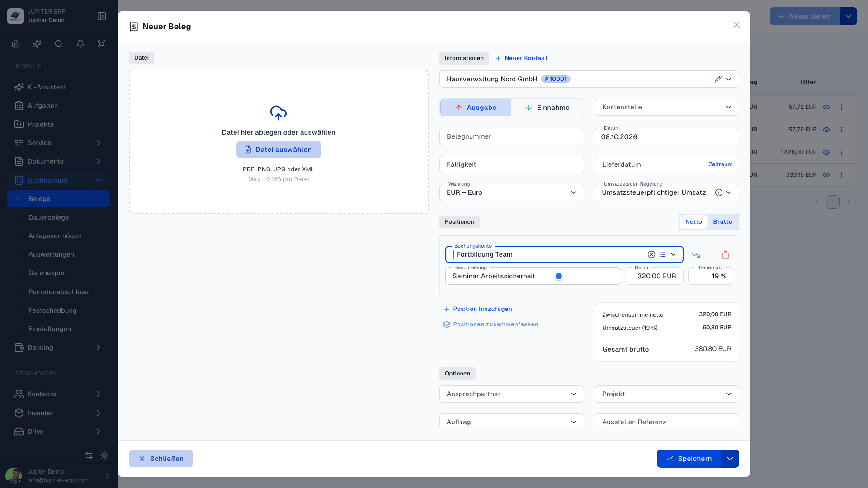Click the AI sparkle icon in sidebar toolbar
The image size is (868, 488).
tap(37, 44)
